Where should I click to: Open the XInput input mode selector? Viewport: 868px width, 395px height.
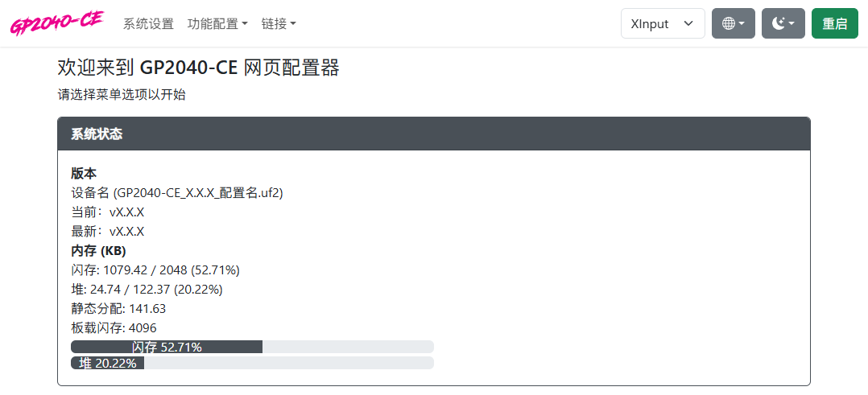pos(662,23)
